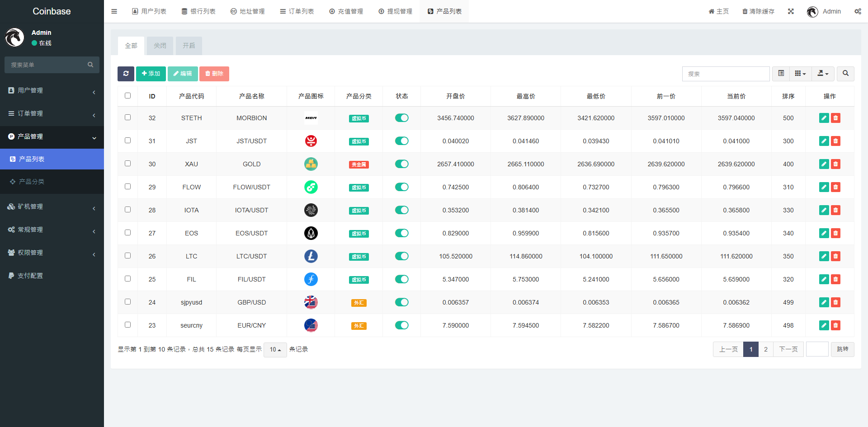This screenshot has height=427, width=868.
Task: Delete the LTC row with trash icon
Action: click(835, 256)
